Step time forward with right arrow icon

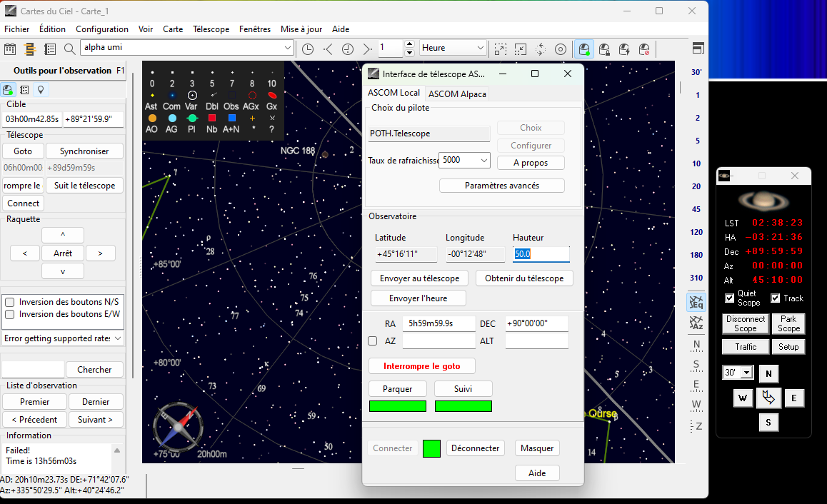point(367,49)
